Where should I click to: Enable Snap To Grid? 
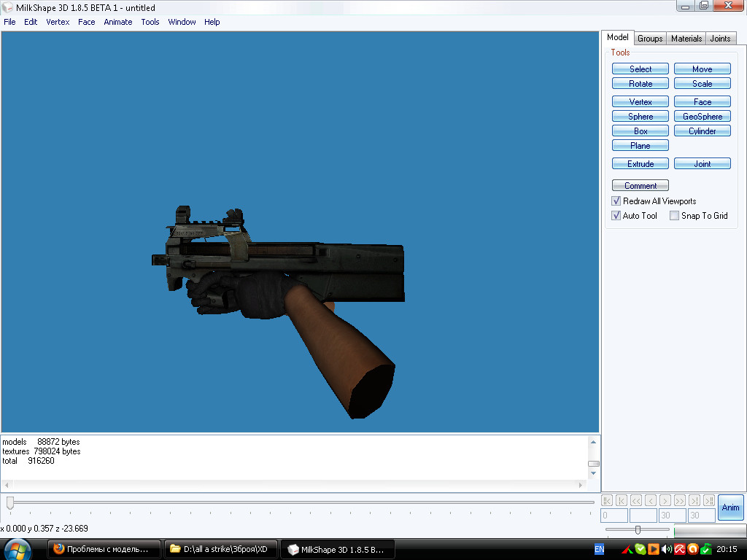point(675,216)
